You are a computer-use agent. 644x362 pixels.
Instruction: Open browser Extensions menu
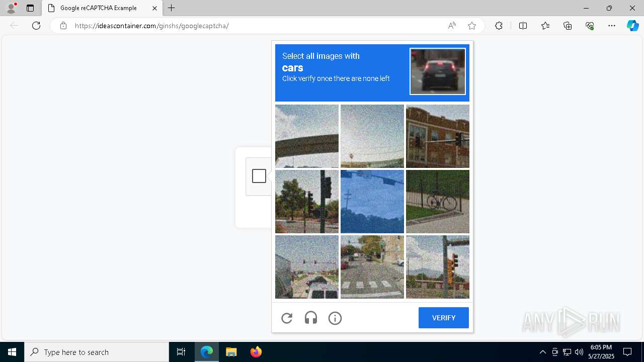coord(499,26)
